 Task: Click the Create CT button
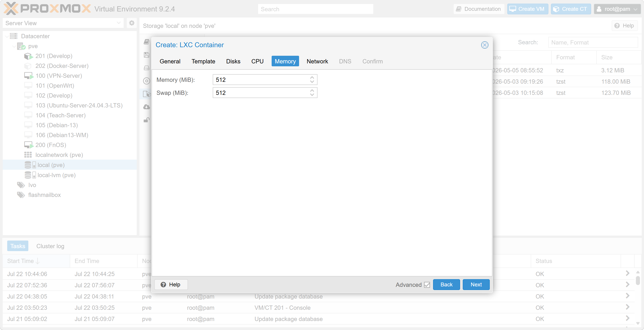click(x=571, y=9)
